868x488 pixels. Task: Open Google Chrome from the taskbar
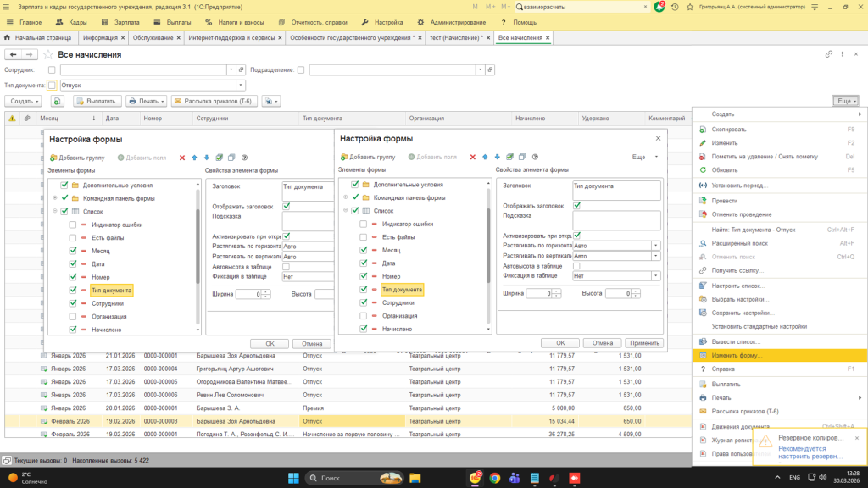pos(495,478)
